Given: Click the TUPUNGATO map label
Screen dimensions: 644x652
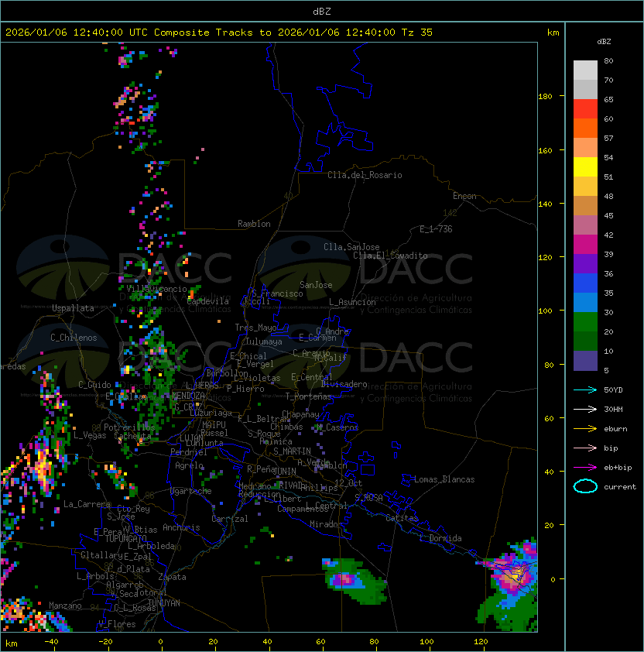Looking at the screenshot, I should pos(125,538).
